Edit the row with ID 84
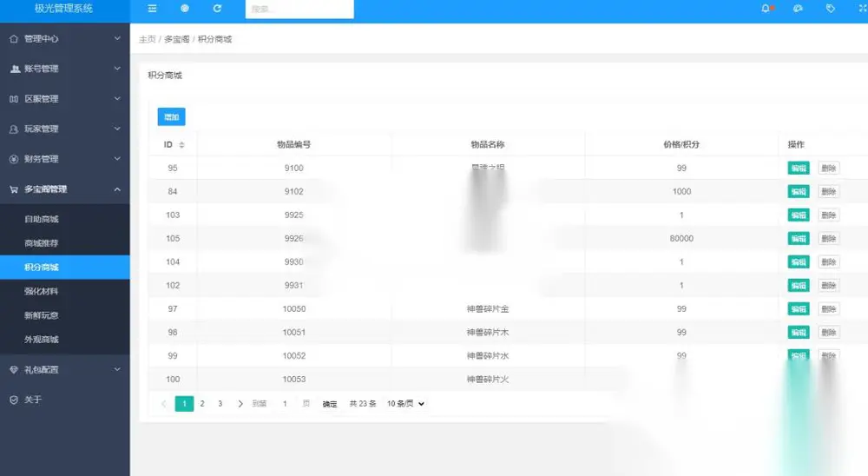The image size is (868, 476). (x=799, y=191)
